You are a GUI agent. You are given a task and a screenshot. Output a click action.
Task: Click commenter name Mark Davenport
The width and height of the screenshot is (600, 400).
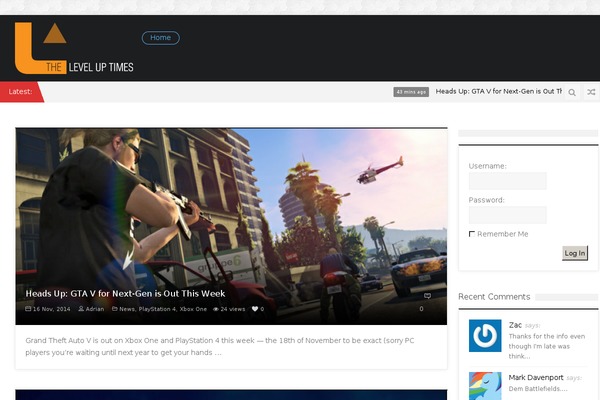(536, 377)
